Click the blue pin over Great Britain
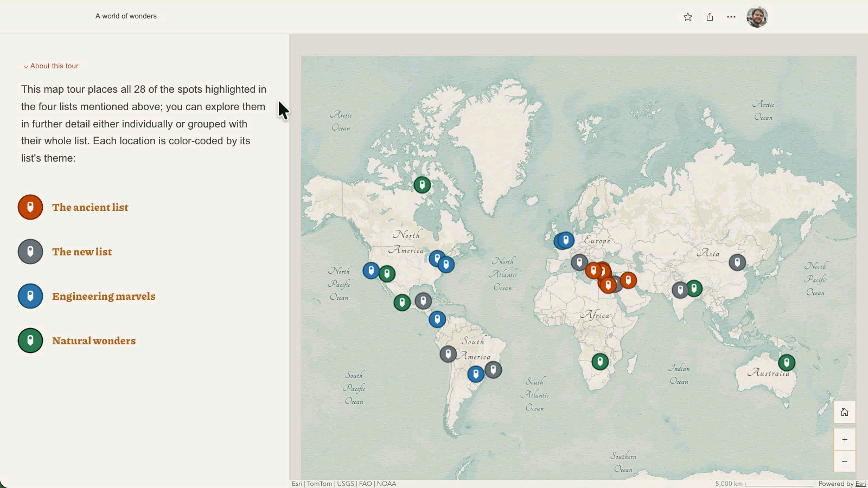Image resolution: width=868 pixels, height=488 pixels. pyautogui.click(x=565, y=240)
